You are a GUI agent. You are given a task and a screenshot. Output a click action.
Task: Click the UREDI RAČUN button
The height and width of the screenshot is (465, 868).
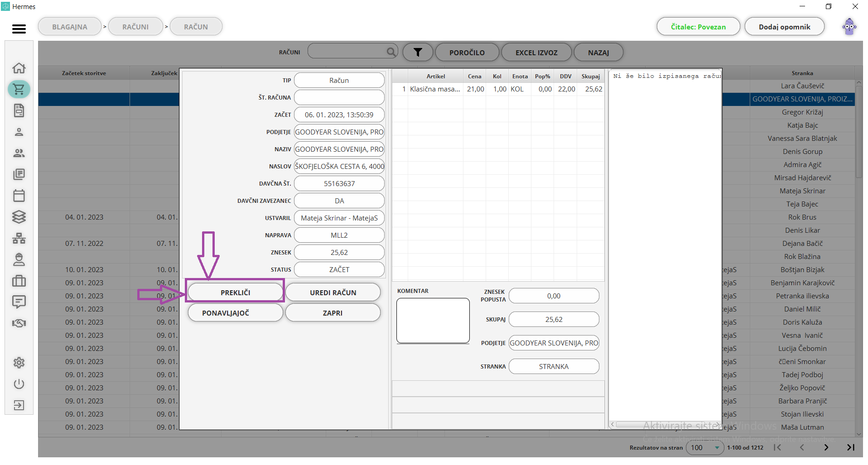pyautogui.click(x=333, y=292)
